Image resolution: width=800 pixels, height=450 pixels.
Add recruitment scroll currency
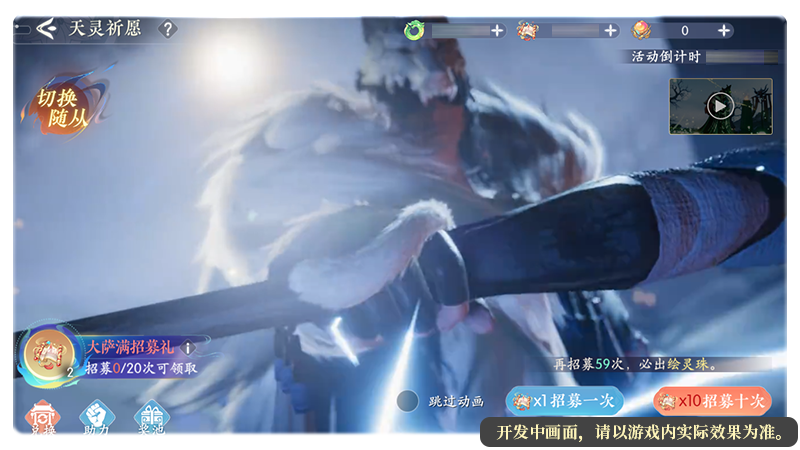[611, 31]
